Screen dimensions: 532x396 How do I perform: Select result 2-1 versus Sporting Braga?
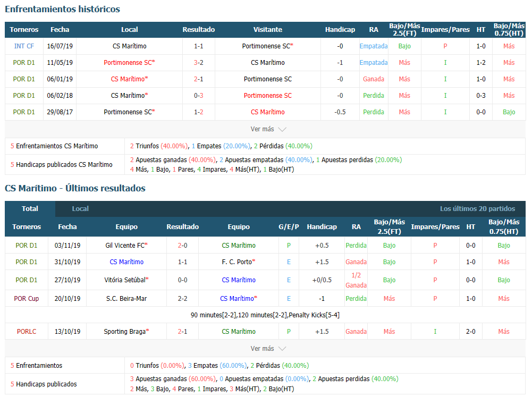coord(182,332)
